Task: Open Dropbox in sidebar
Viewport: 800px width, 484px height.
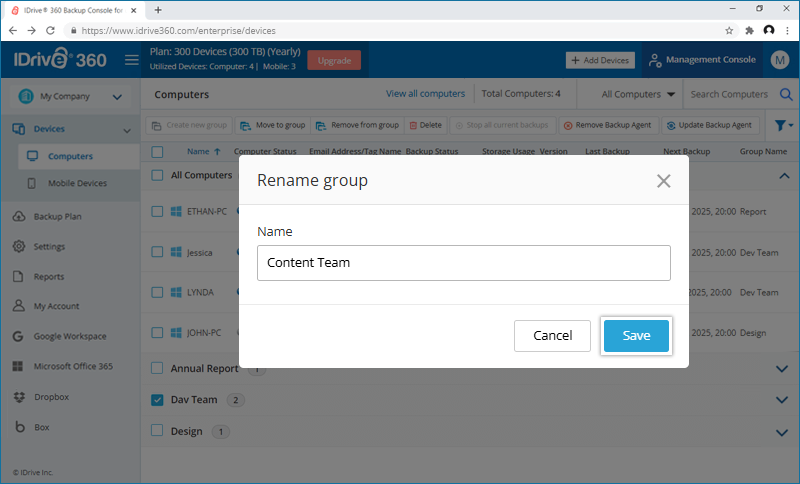Action: tap(52, 397)
